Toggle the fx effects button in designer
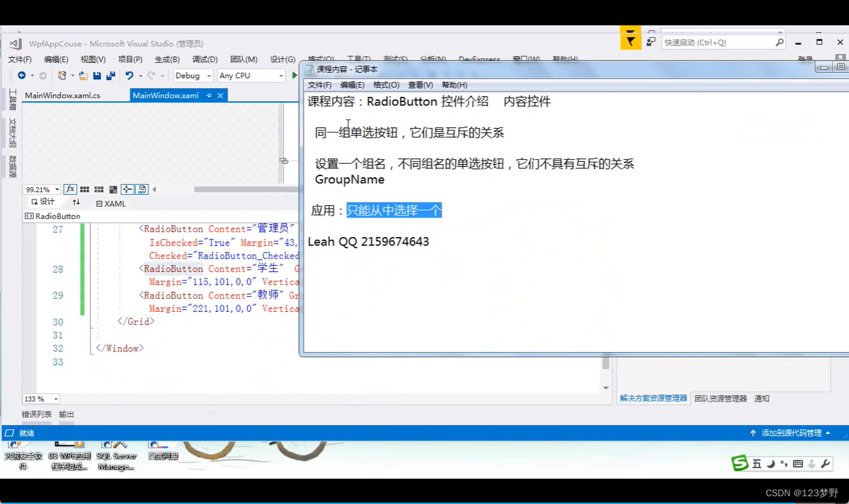The width and height of the screenshot is (849, 504). point(70,190)
